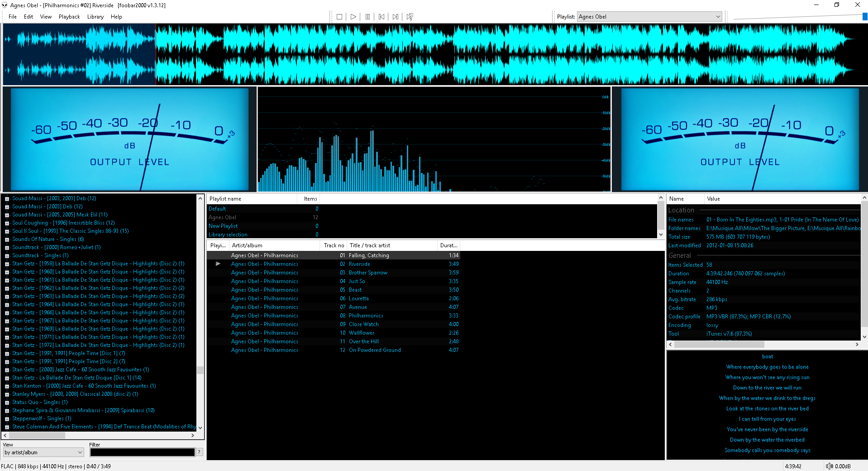Screen dimensions: 868x471
Task: Open the File menu
Action: (x=13, y=17)
